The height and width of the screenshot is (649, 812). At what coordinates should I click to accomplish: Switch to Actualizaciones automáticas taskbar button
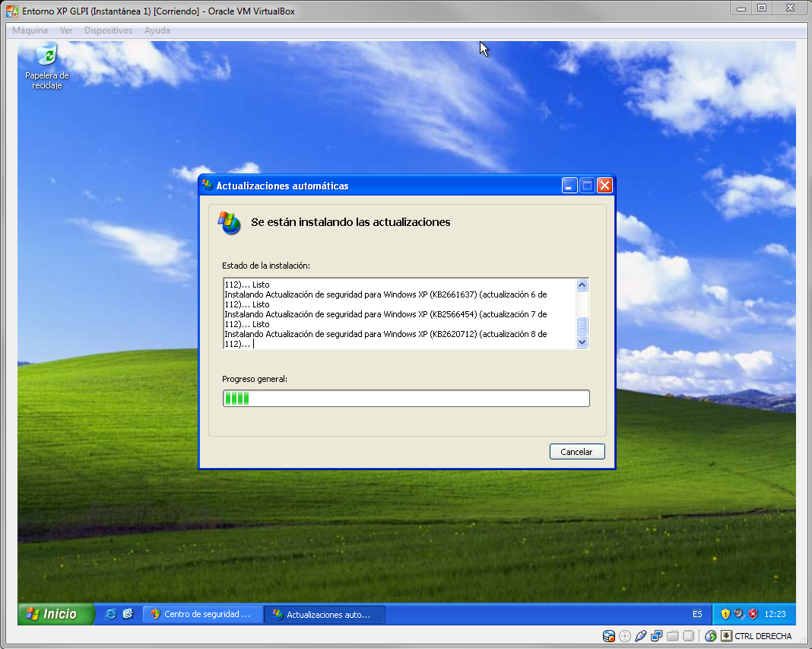coord(324,615)
